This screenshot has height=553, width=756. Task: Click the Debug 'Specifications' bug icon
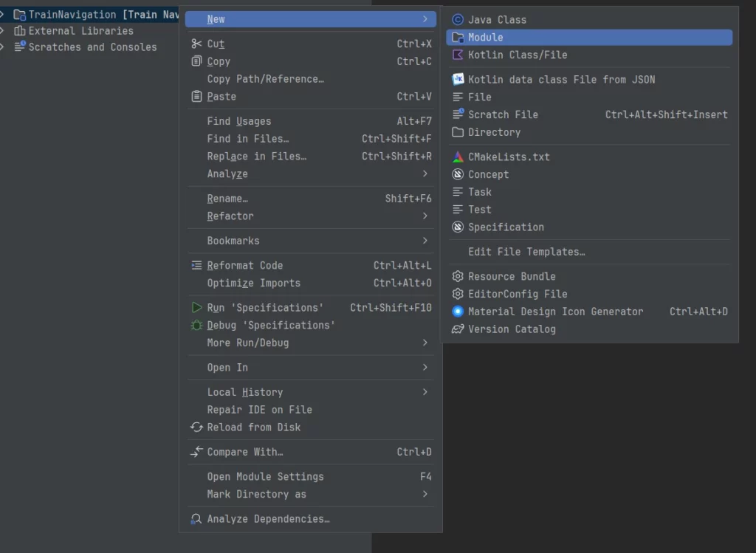(x=196, y=326)
